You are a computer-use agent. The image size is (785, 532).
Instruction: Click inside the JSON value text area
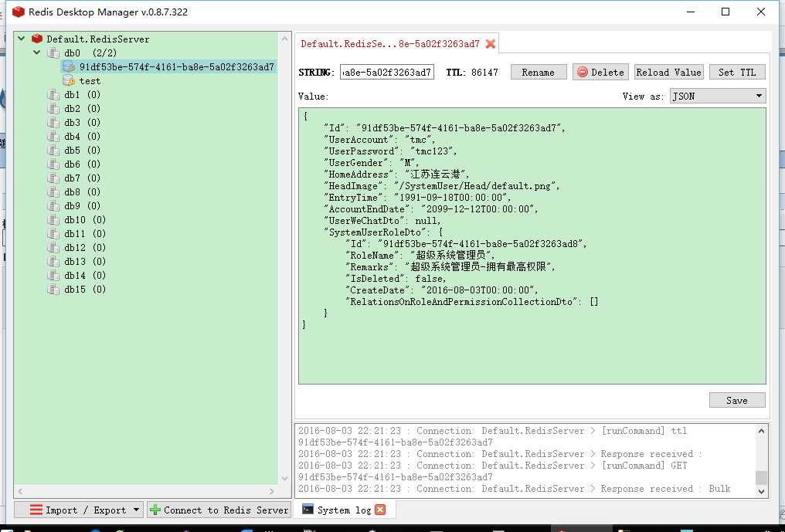coord(532,246)
